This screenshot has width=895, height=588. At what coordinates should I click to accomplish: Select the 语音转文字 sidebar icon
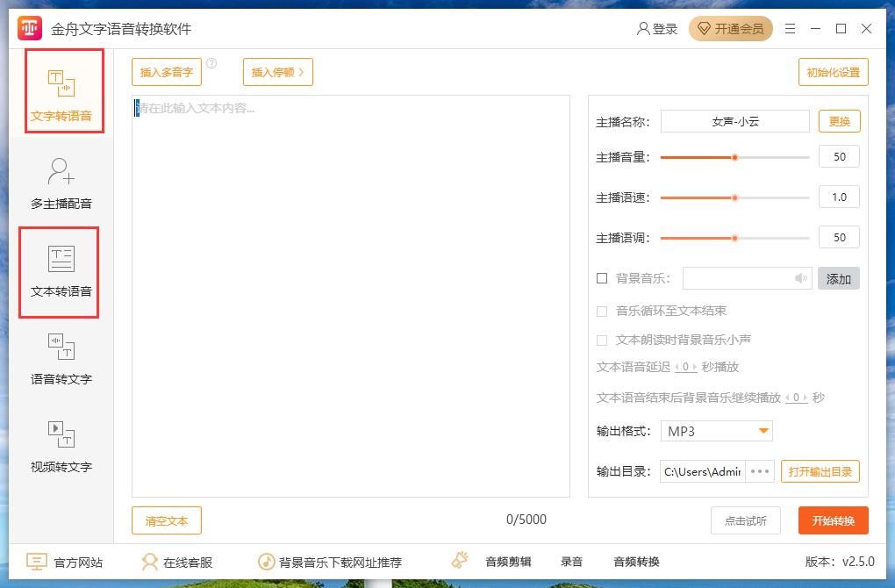[61, 347]
